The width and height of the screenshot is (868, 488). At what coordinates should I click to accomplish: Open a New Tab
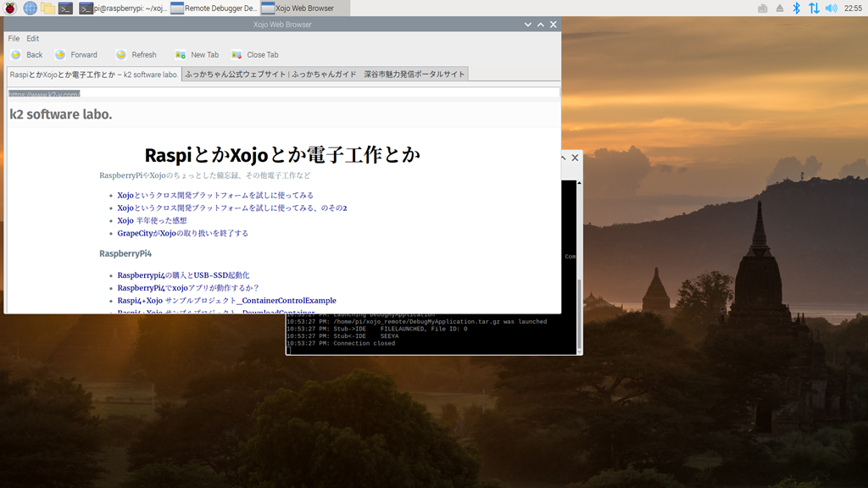(x=197, y=55)
